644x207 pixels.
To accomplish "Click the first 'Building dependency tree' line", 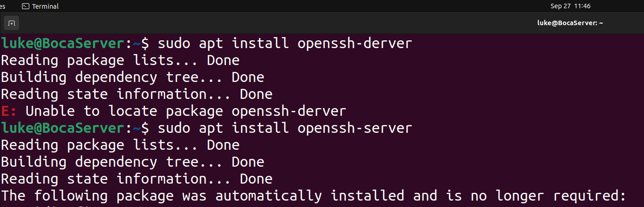I will pos(132,77).
